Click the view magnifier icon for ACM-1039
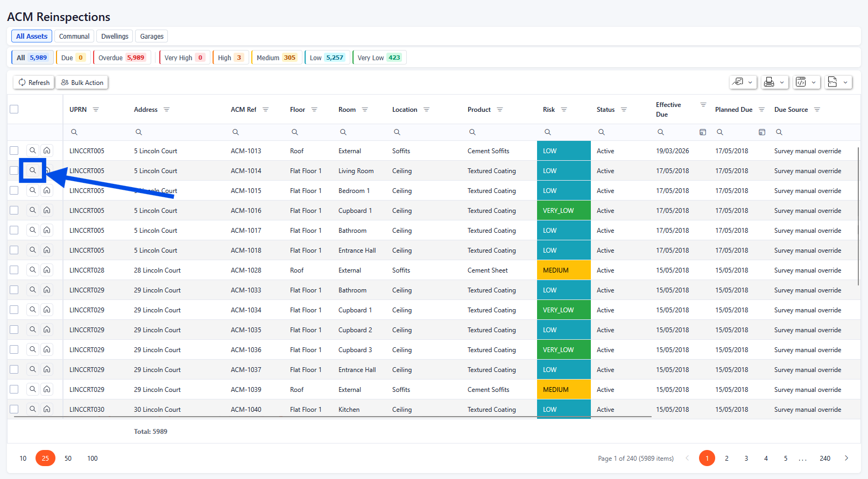868x479 pixels. click(x=33, y=389)
